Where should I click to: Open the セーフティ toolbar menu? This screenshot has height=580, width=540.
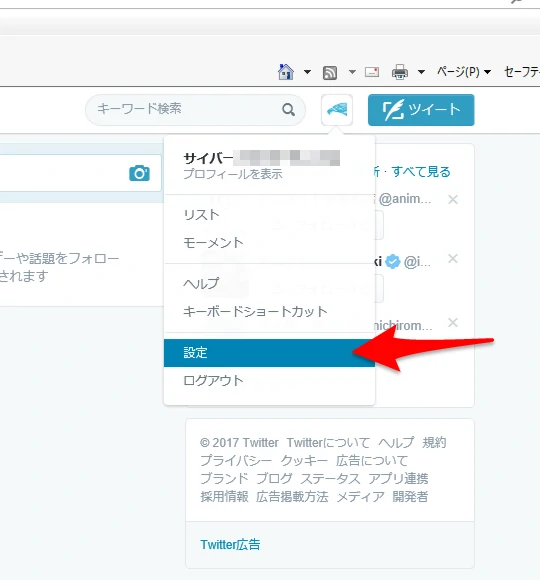click(x=522, y=71)
